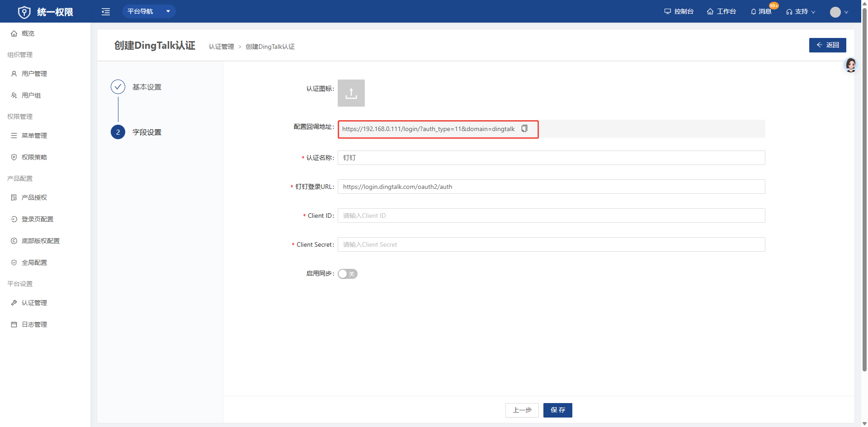Go to 工作台 workbench in header

point(722,12)
